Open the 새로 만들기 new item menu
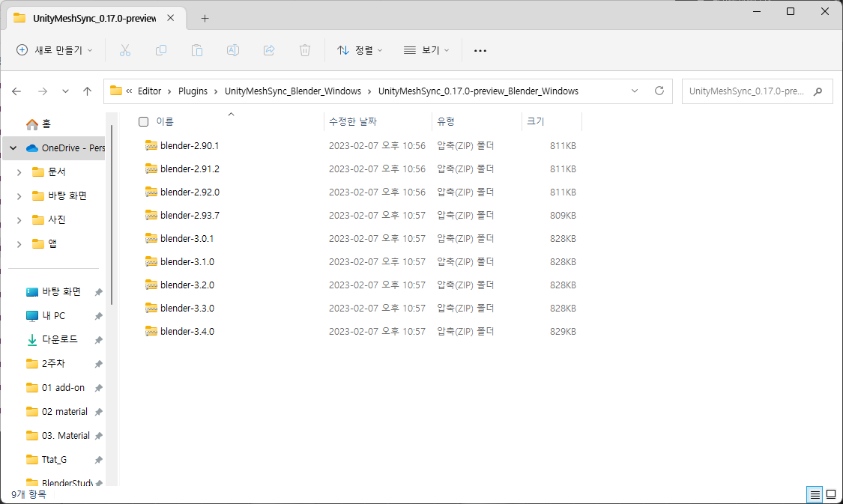This screenshot has width=843, height=504. pos(55,50)
